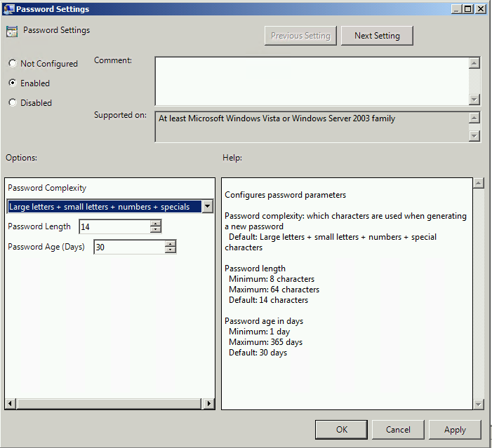
Task: Increase Password Age using up arrow
Action: coord(170,243)
